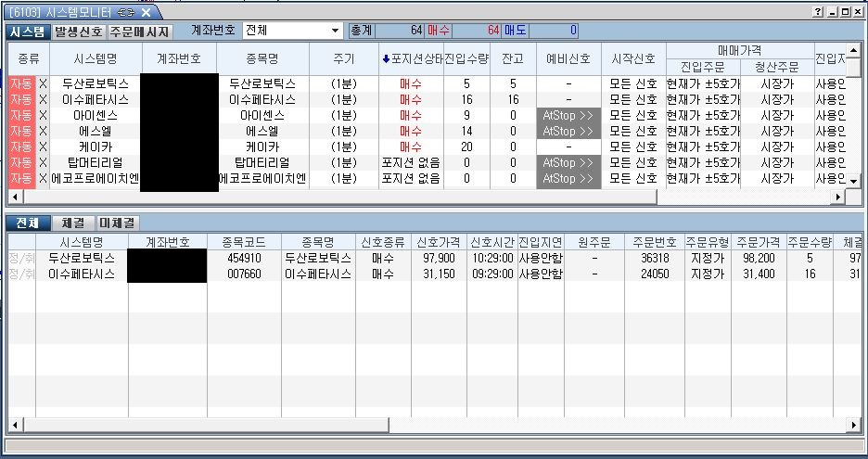Open the 체결 tab in the lower panel
The image size is (868, 459).
pyautogui.click(x=72, y=223)
